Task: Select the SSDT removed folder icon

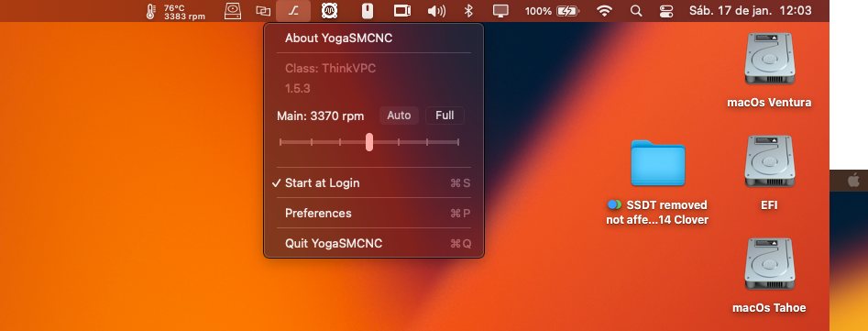Action: tap(657, 162)
